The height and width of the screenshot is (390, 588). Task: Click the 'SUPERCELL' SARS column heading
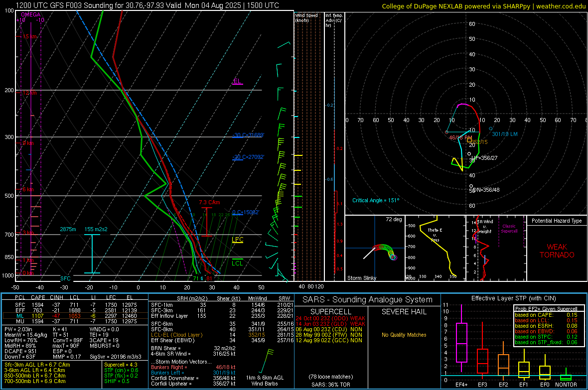pyautogui.click(x=331, y=312)
